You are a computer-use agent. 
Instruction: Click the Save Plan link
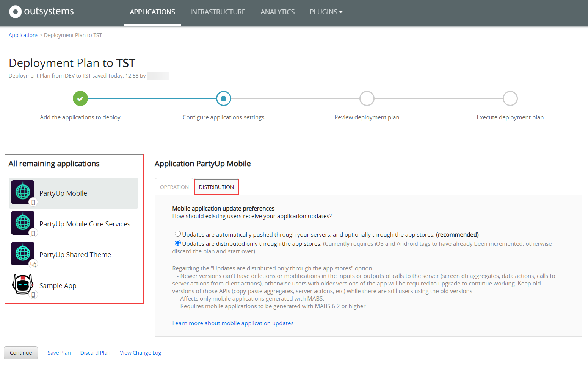(x=59, y=353)
